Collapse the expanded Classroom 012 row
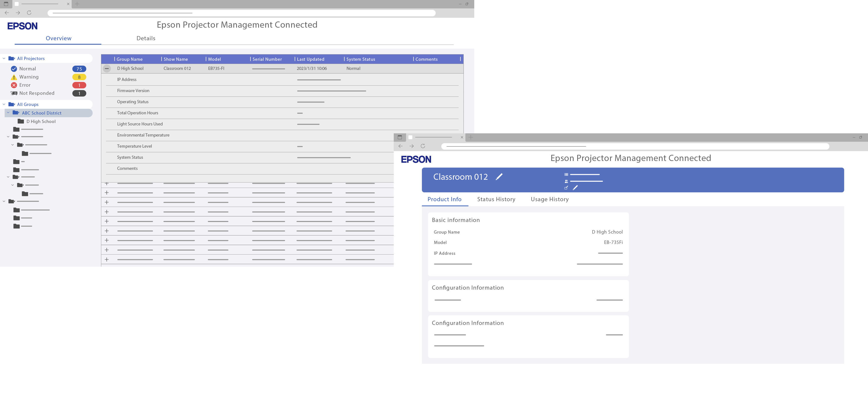This screenshot has height=400, width=868. point(107,68)
